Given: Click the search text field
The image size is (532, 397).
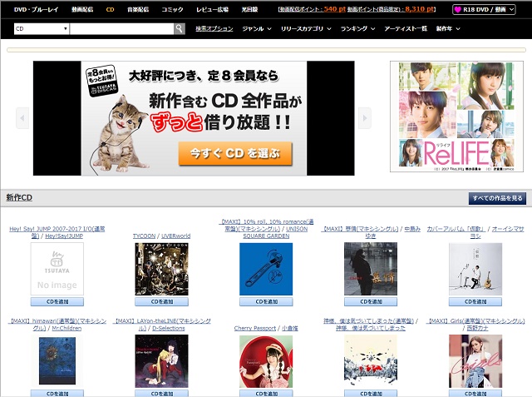Looking at the screenshot, I should [122, 29].
